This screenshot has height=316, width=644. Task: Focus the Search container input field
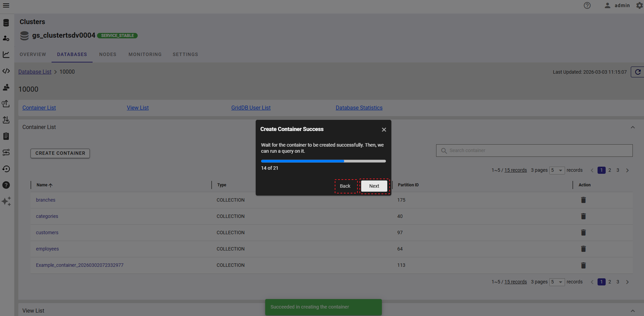coord(539,150)
